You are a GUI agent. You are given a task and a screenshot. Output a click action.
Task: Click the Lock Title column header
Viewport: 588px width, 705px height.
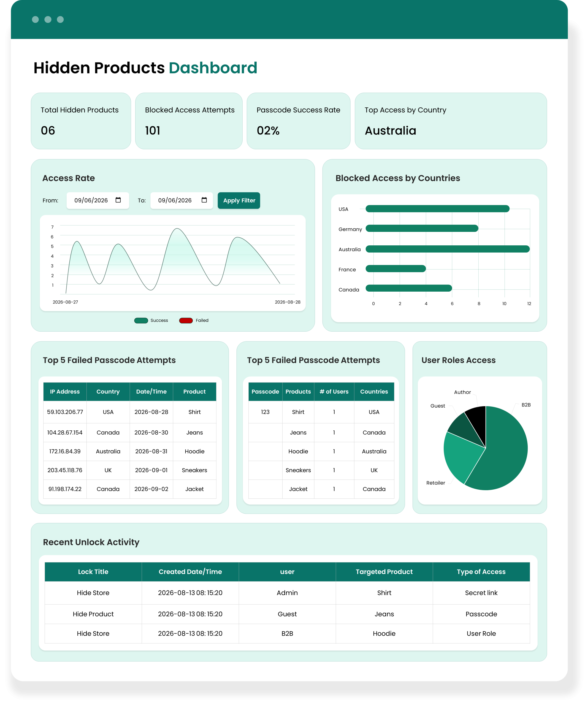tap(93, 572)
